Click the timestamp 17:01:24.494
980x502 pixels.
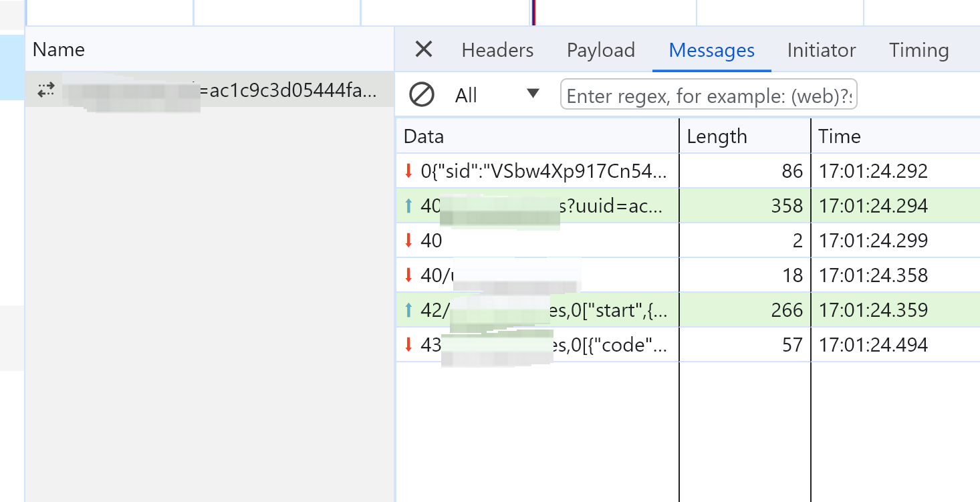point(873,345)
